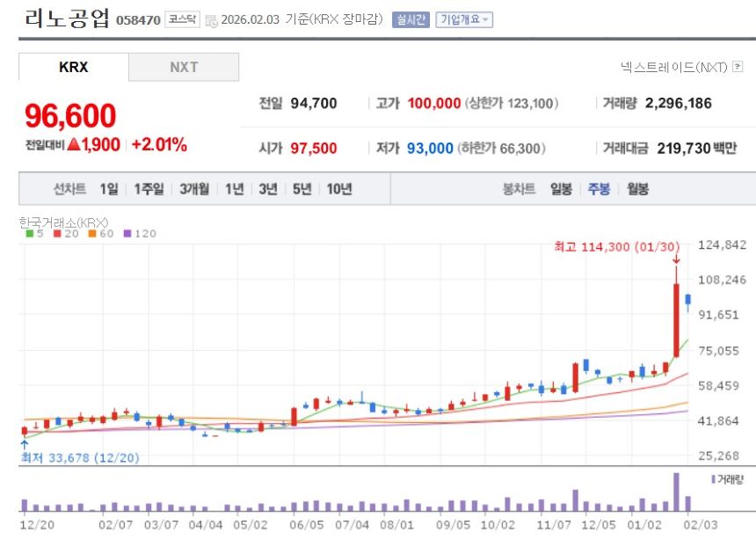
Task: Click the 코스닥 market badge next to 058470
Action: [x=183, y=19]
